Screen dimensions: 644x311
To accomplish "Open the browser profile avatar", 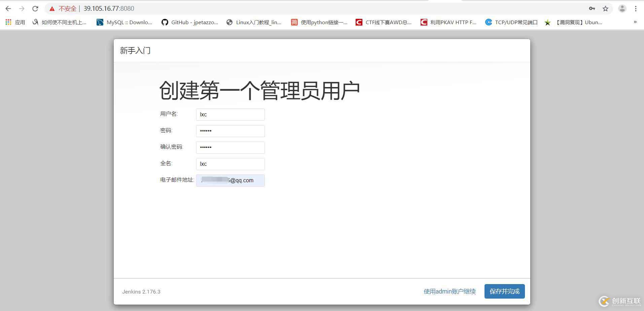I will click(622, 9).
